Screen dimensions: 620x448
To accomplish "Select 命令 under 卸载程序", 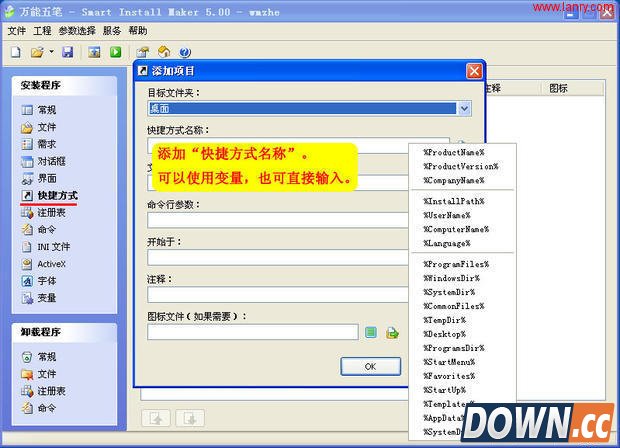I will coord(39,408).
